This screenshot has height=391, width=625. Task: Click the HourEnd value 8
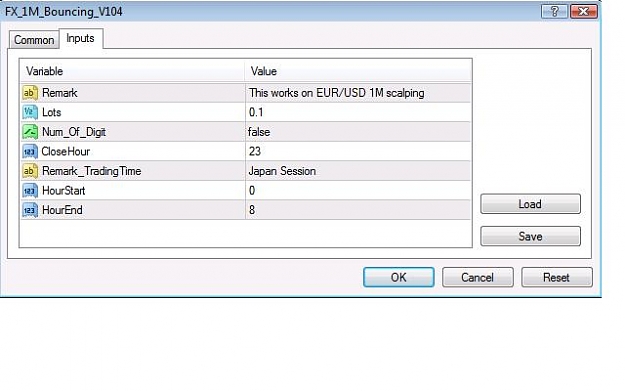click(252, 210)
